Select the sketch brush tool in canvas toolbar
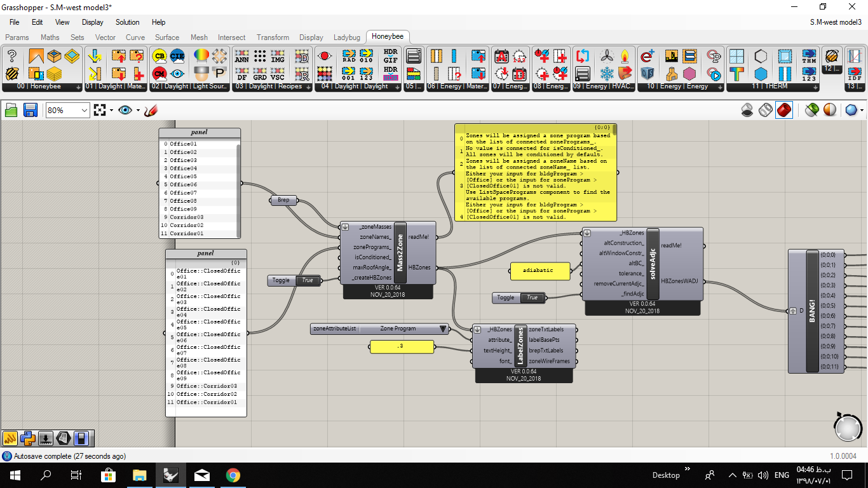 pos(151,111)
